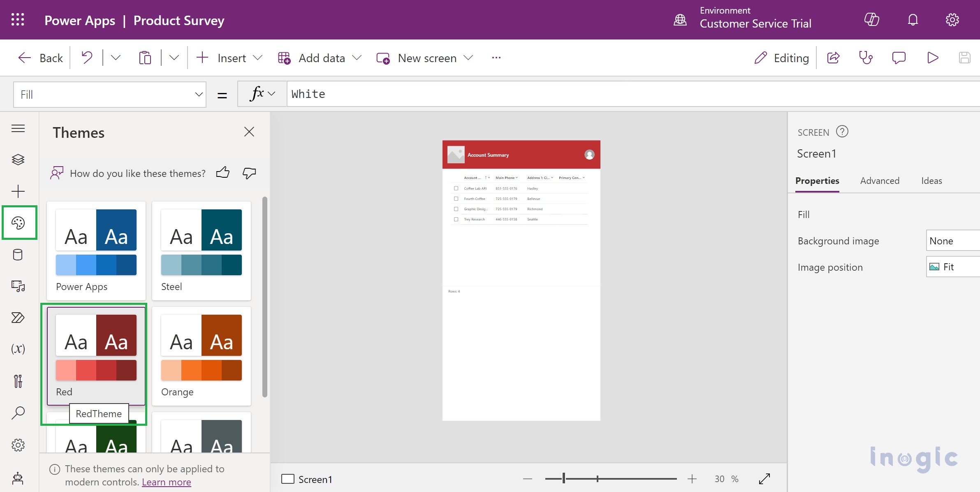This screenshot has width=980, height=492.
Task: Select the Settings icon in left sidebar
Action: click(18, 444)
